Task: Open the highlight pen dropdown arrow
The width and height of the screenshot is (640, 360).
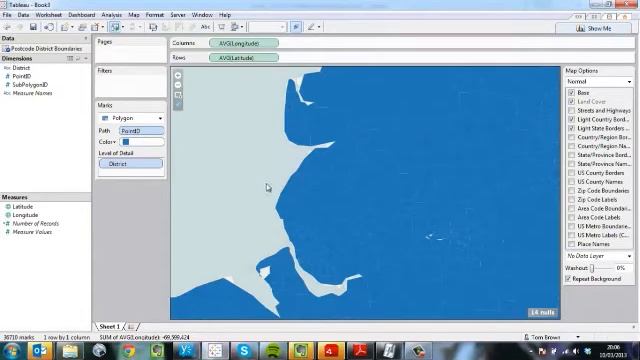Action: click(319, 27)
